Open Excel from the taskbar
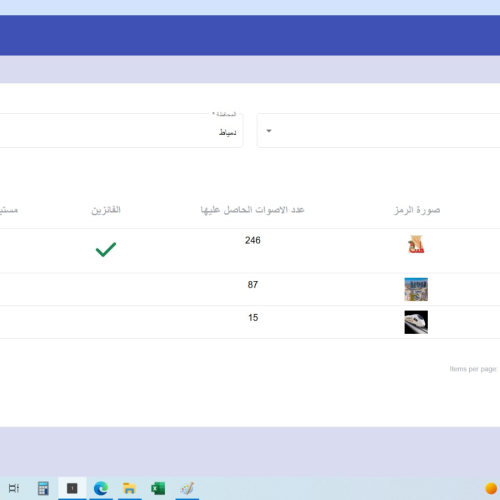Image resolution: width=500 pixels, height=500 pixels. click(x=158, y=489)
